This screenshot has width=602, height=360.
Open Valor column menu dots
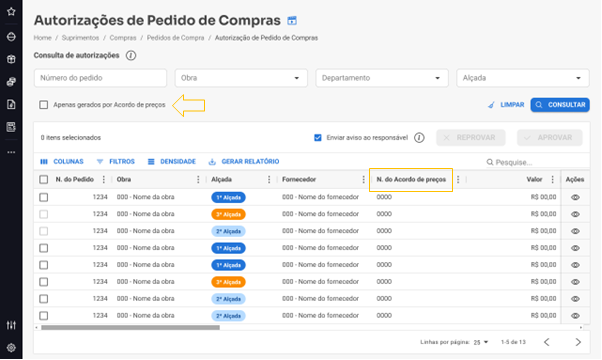552,179
